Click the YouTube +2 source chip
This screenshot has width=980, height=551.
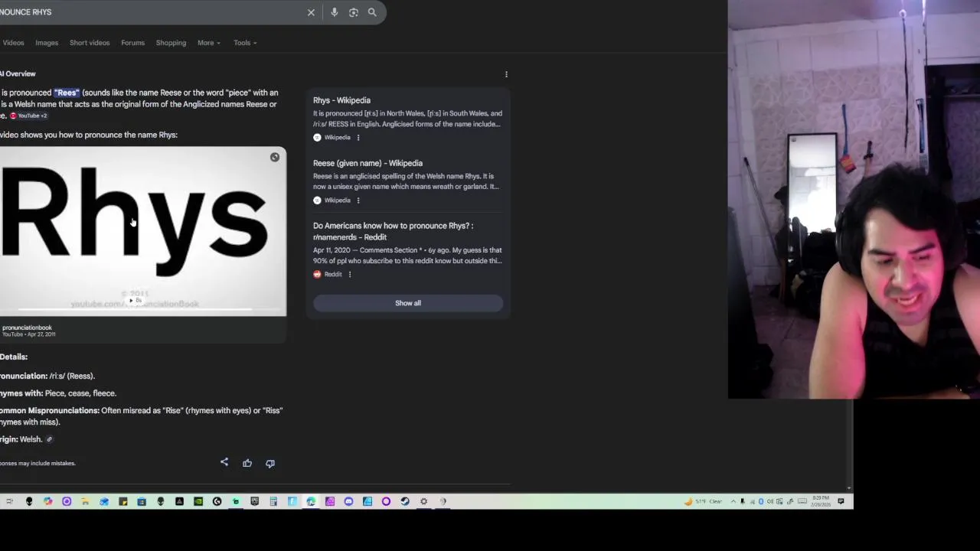(x=28, y=116)
